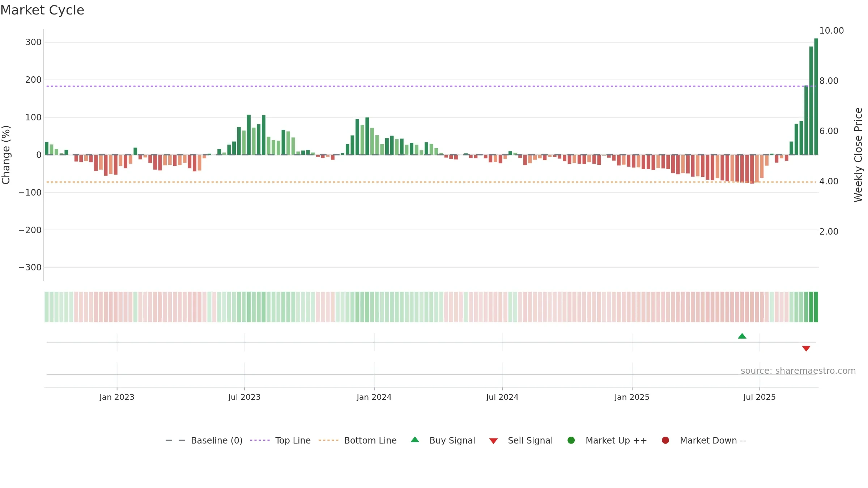868x488 pixels.
Task: Click the Weekly Close Price axis title
Action: coord(858,155)
